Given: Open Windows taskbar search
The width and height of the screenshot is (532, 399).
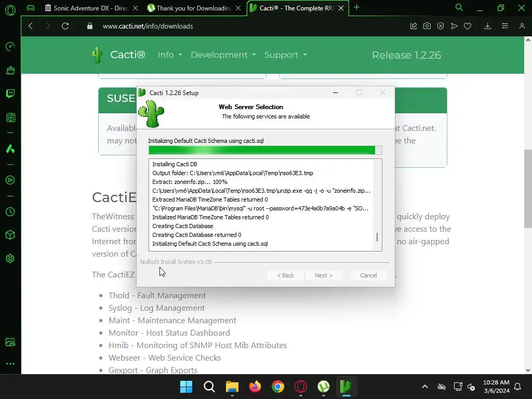Looking at the screenshot, I should (209, 387).
